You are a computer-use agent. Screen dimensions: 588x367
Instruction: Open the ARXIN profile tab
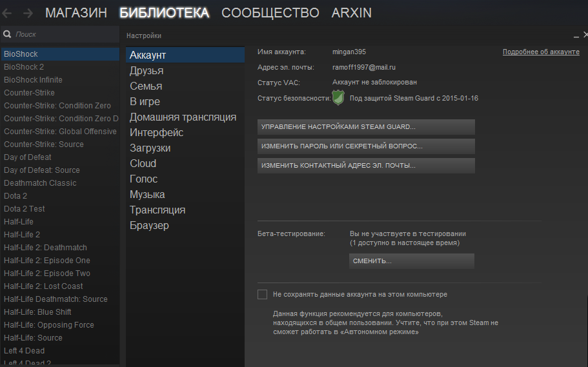coord(351,13)
